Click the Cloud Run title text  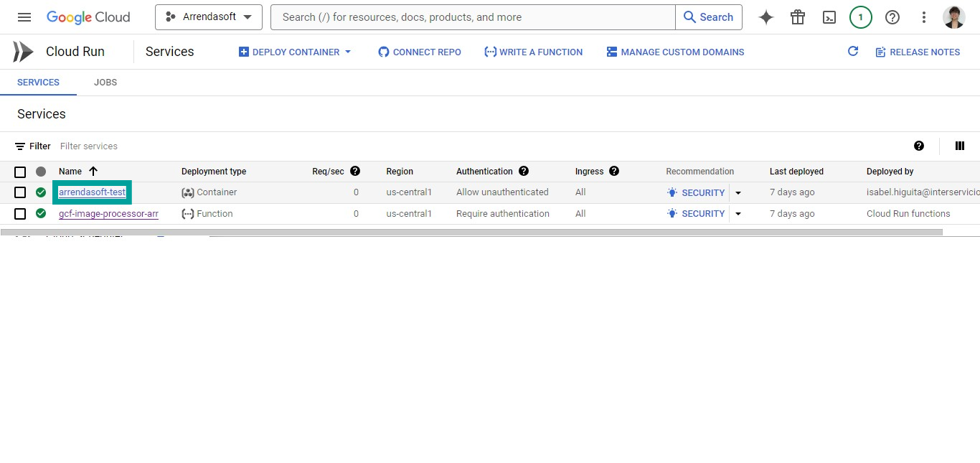(x=75, y=52)
